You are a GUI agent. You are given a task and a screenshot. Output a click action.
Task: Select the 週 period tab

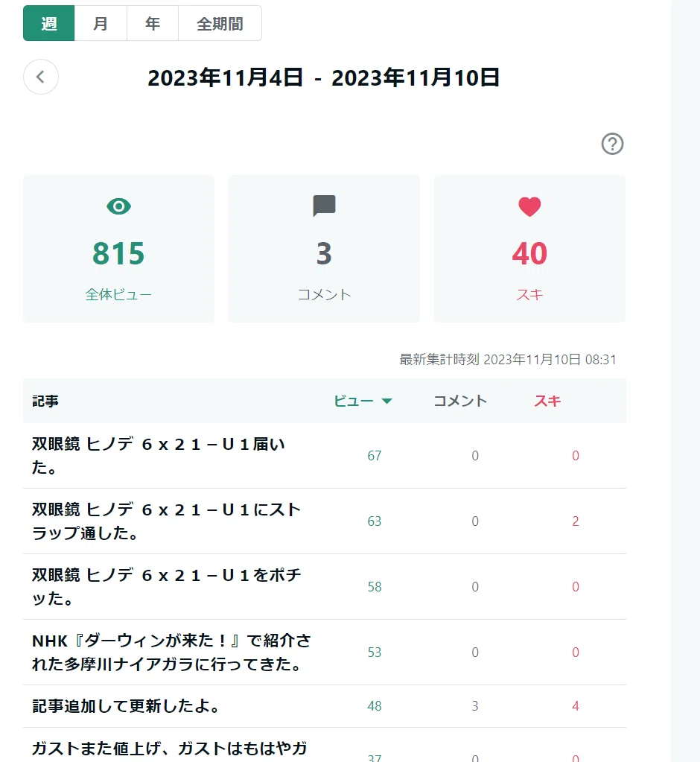coord(49,23)
